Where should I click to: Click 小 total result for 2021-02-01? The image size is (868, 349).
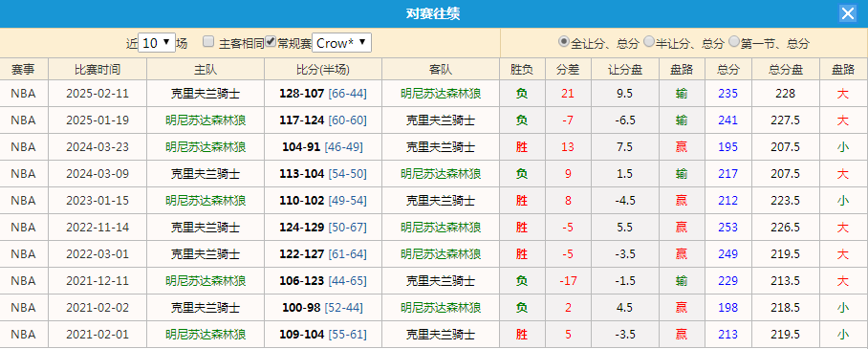(843, 335)
